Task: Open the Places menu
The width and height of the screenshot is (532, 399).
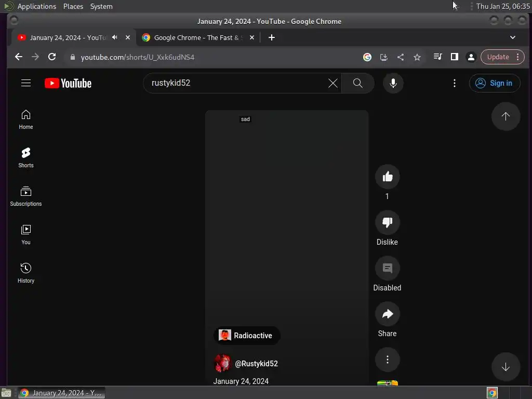Action: point(73,6)
